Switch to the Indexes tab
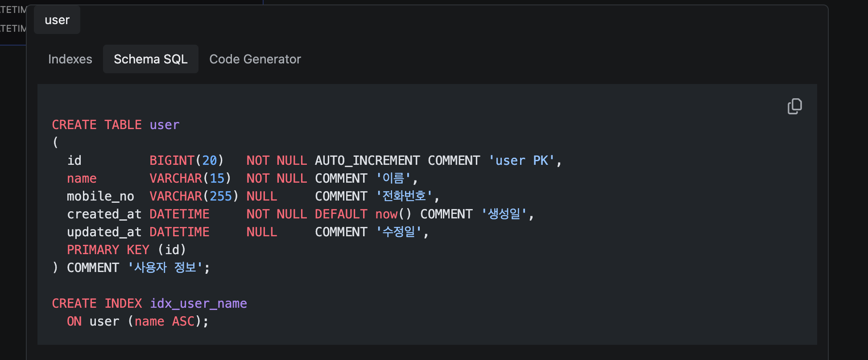This screenshot has width=868, height=360. pyautogui.click(x=70, y=59)
